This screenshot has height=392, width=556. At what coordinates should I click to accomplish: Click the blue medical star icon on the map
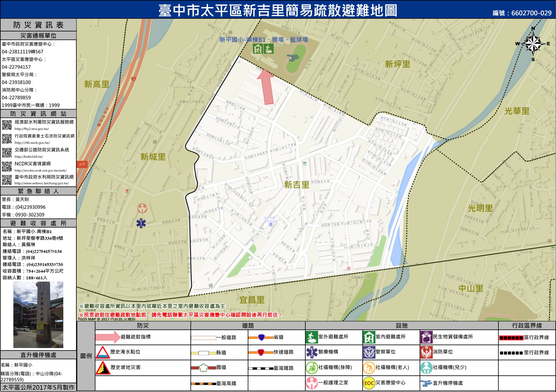point(141,224)
